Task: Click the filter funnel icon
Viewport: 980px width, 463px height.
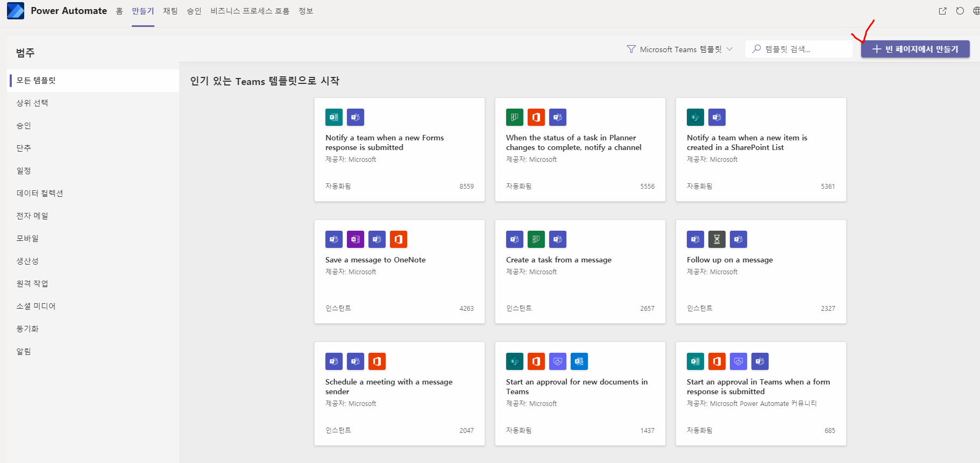Action: (x=631, y=49)
